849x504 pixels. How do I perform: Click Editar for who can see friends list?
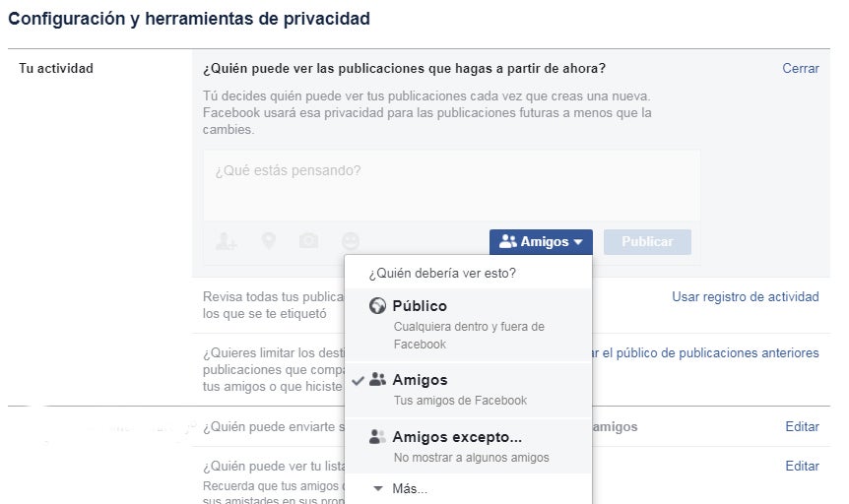pos(802,467)
